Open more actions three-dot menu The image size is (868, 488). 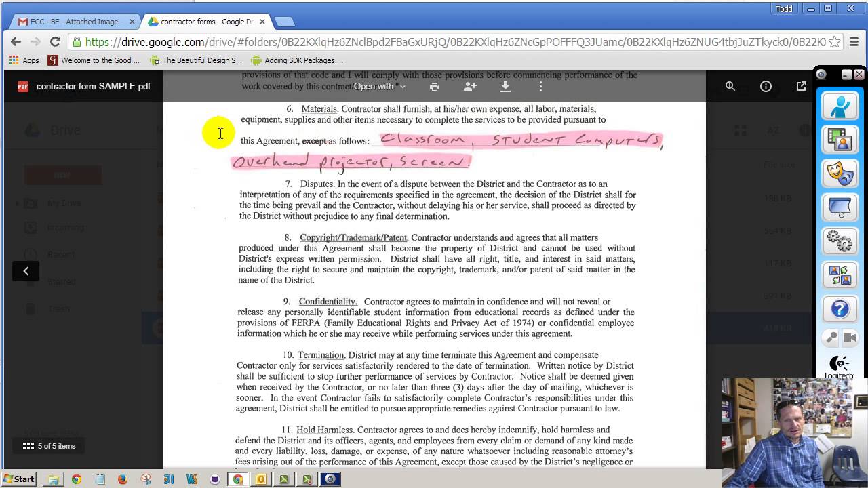pyautogui.click(x=540, y=87)
